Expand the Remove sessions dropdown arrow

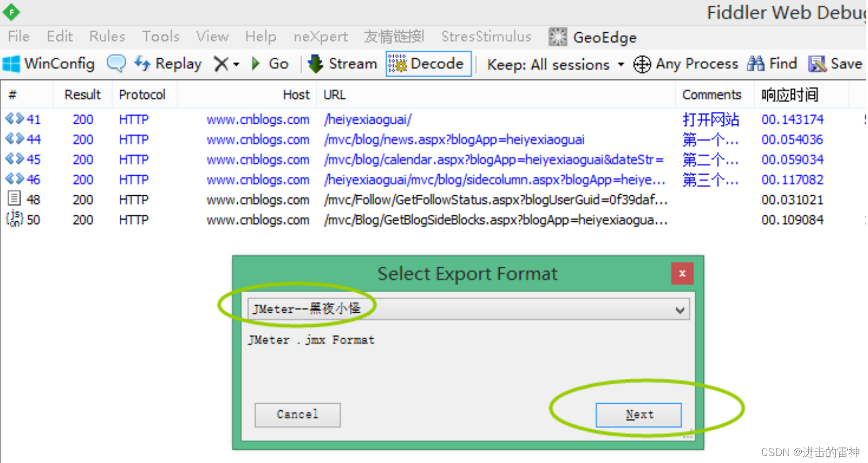point(236,64)
